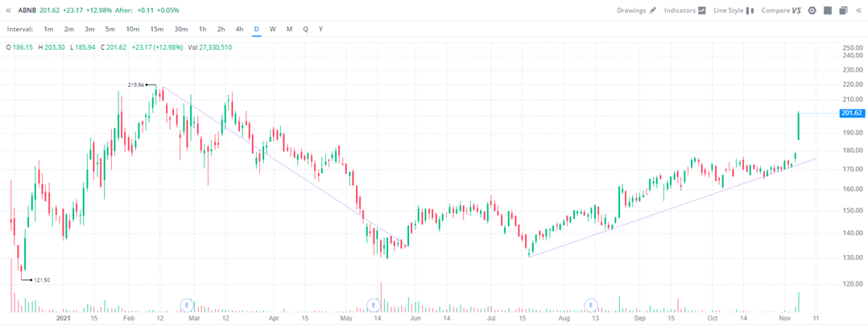Screen dimensions: 868x326
Task: Select the 30m interval
Action: pyautogui.click(x=181, y=29)
